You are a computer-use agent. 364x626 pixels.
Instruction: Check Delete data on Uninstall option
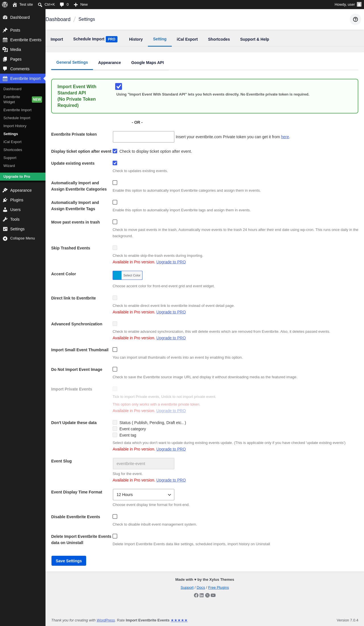pos(115,536)
